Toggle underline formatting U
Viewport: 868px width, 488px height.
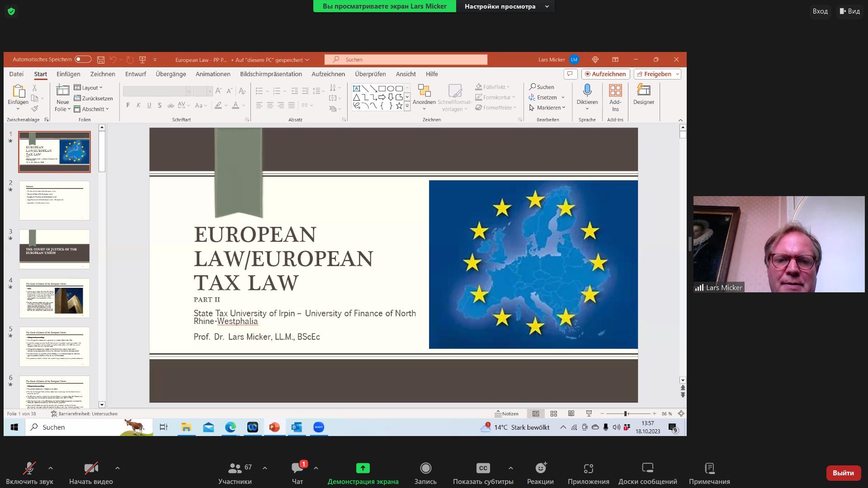pyautogui.click(x=149, y=105)
